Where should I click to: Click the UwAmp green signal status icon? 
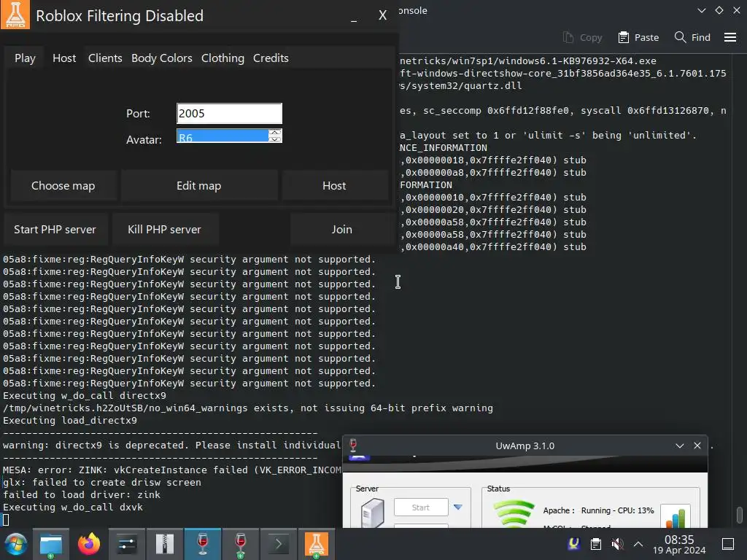click(514, 513)
